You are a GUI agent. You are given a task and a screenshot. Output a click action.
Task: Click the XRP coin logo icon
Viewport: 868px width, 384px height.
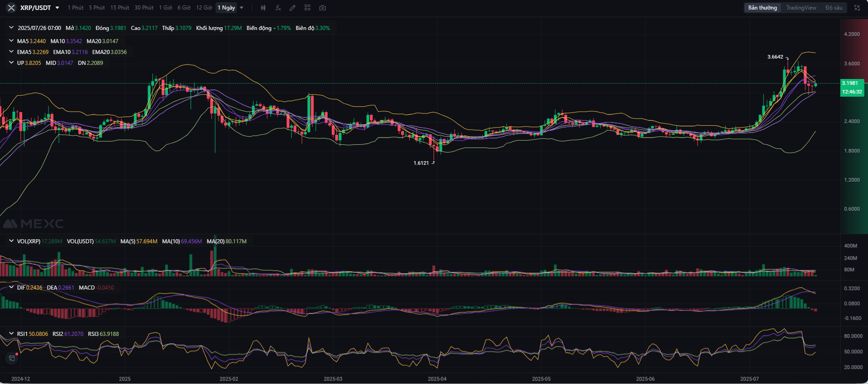pyautogui.click(x=11, y=8)
